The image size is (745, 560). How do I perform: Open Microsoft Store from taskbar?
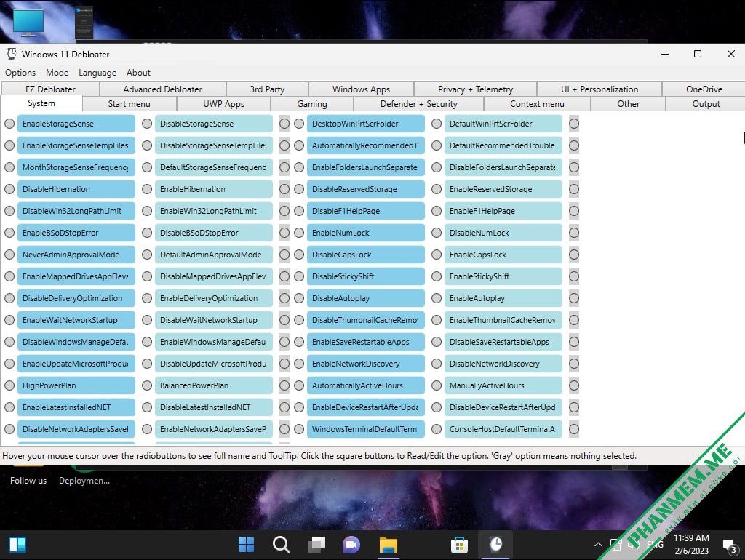pos(459,544)
